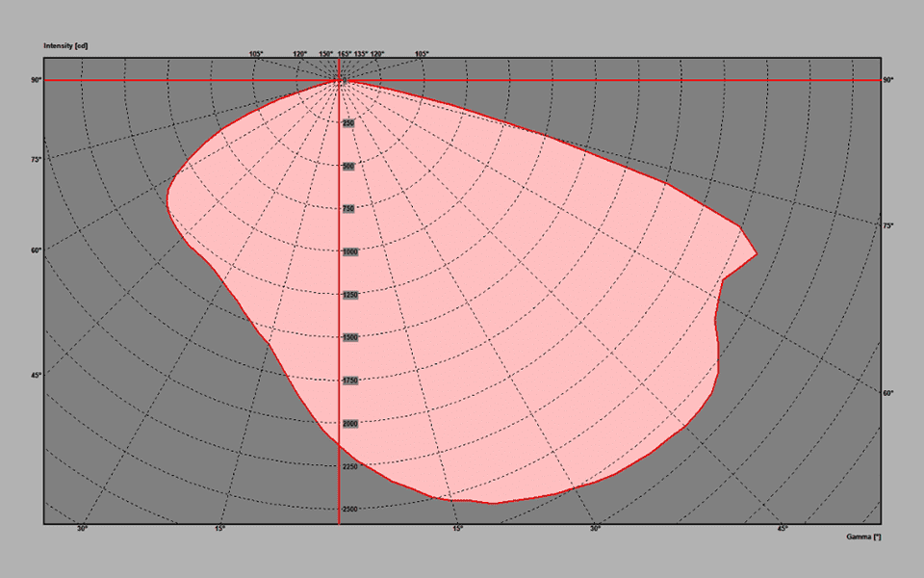Click the 60° label on right axis
The height and width of the screenshot is (578, 924).
(887, 393)
